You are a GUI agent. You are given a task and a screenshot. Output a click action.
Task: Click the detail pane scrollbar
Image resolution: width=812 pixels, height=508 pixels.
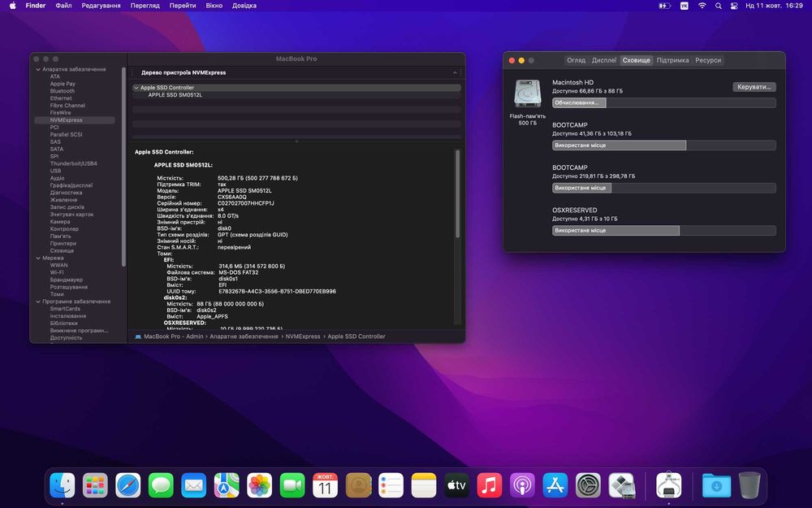pos(457,194)
